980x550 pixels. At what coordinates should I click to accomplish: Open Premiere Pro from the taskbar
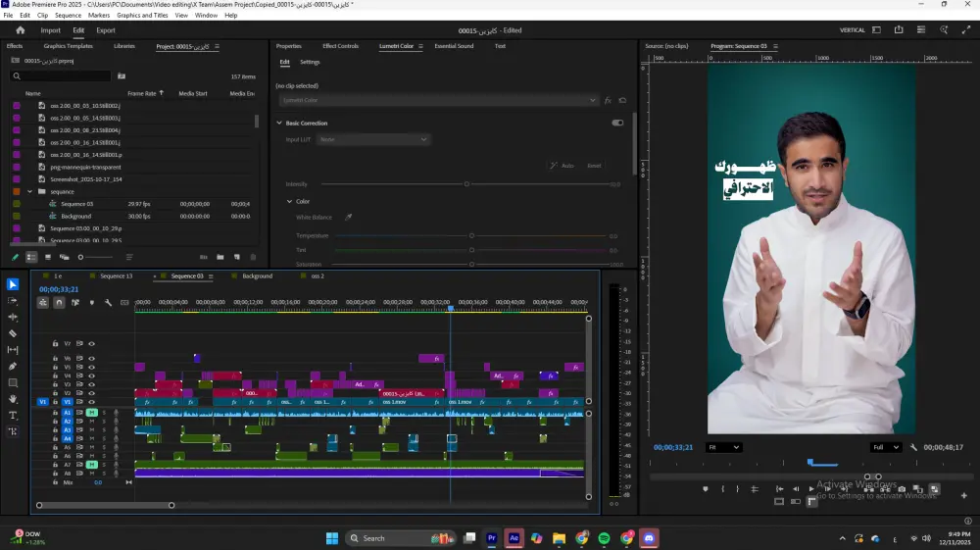pyautogui.click(x=492, y=538)
